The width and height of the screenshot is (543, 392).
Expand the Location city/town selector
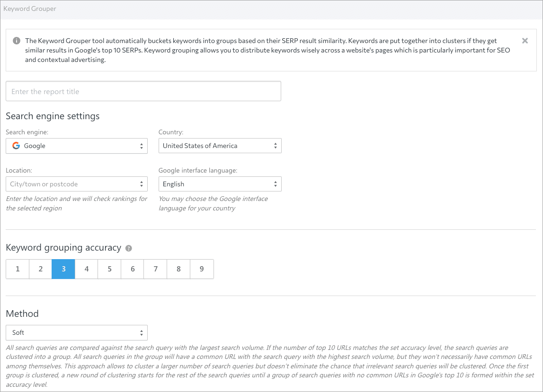point(77,184)
